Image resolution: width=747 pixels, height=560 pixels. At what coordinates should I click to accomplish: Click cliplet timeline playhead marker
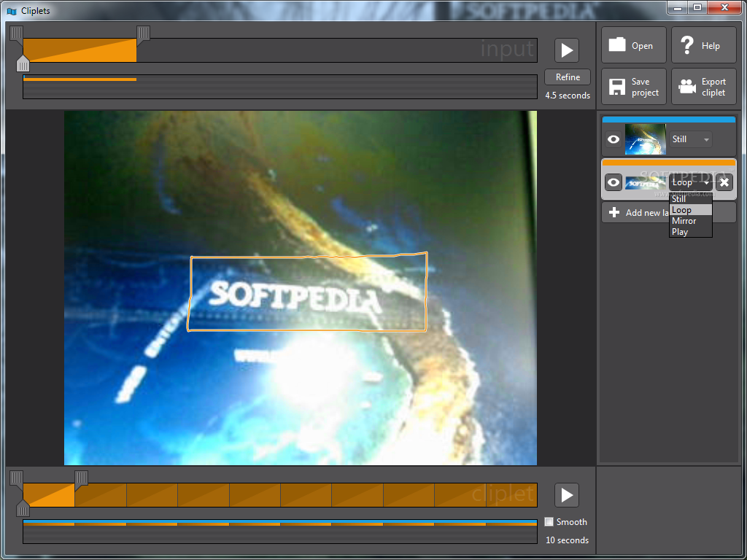coord(23,507)
